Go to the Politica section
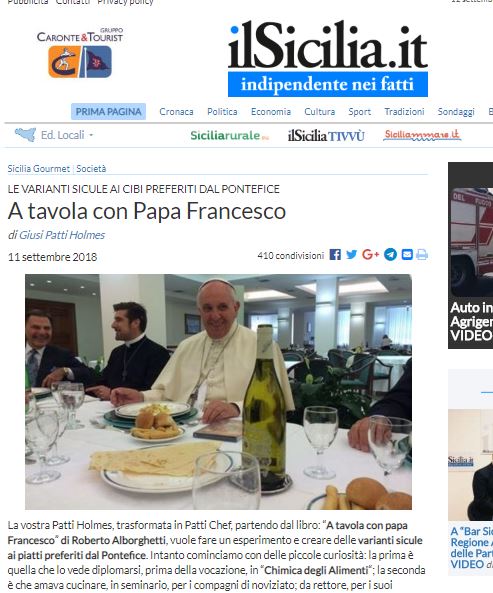 tap(222, 112)
